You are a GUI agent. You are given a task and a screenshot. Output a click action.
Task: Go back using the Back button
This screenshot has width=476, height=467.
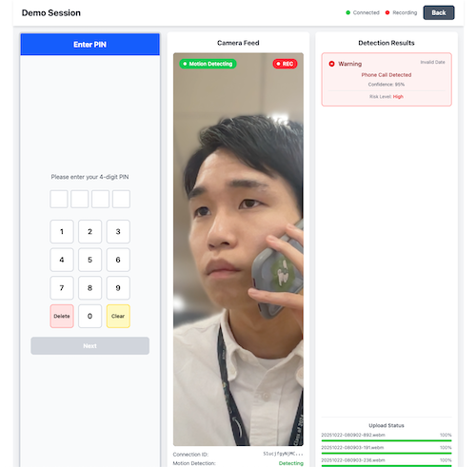439,12
